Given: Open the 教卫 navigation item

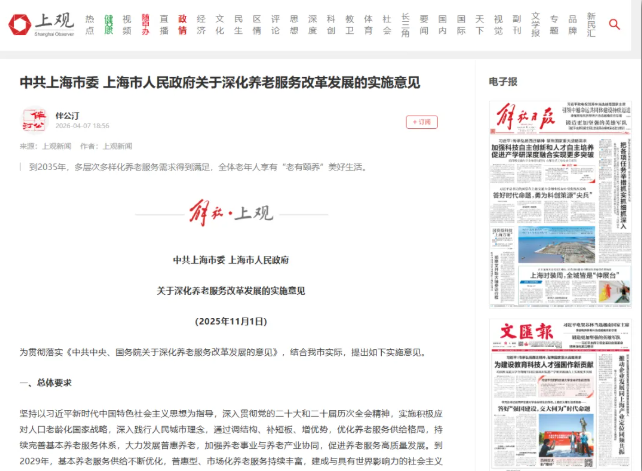Looking at the screenshot, I should [x=350, y=25].
